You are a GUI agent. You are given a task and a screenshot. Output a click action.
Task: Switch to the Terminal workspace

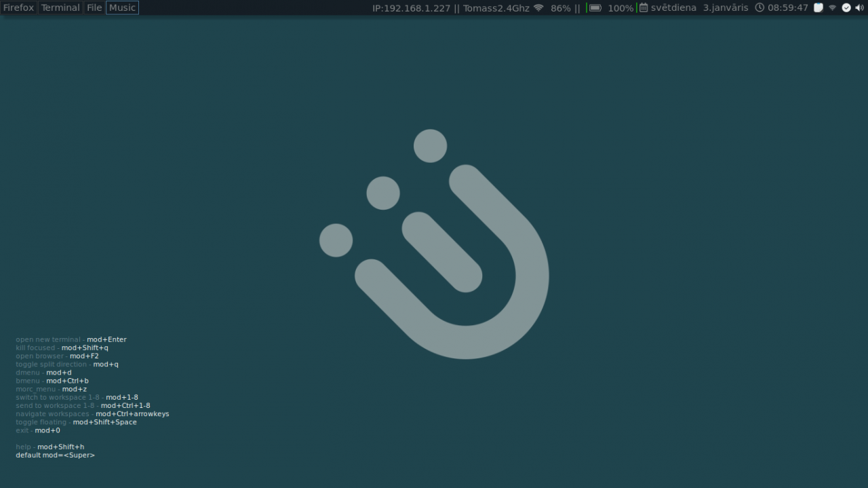pyautogui.click(x=60, y=7)
